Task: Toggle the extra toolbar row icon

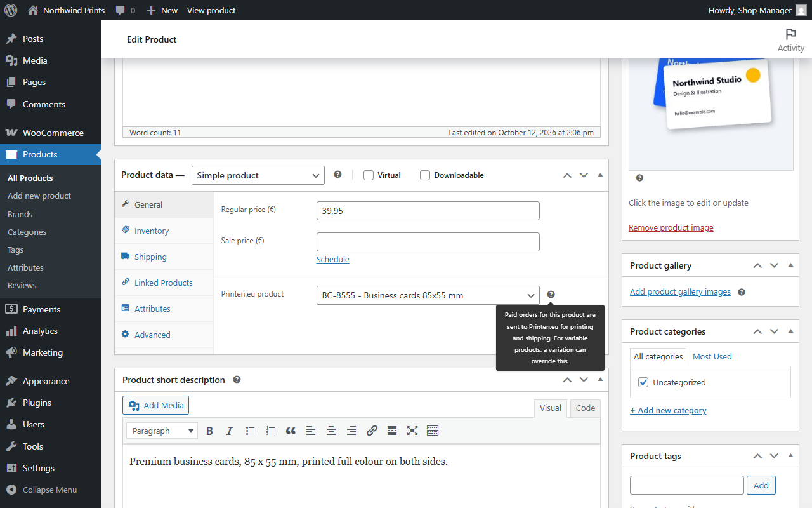Action: click(x=433, y=431)
